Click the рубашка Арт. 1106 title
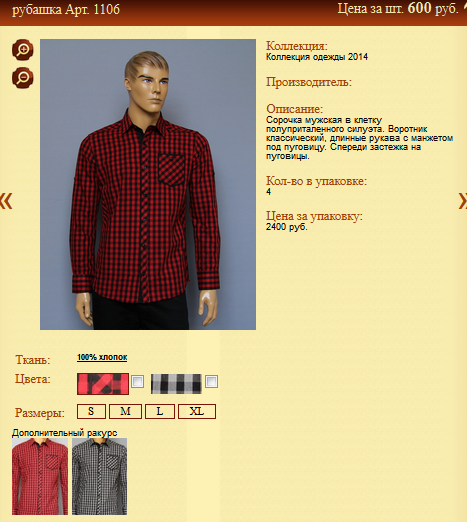467x522 pixels. [x=66, y=9]
